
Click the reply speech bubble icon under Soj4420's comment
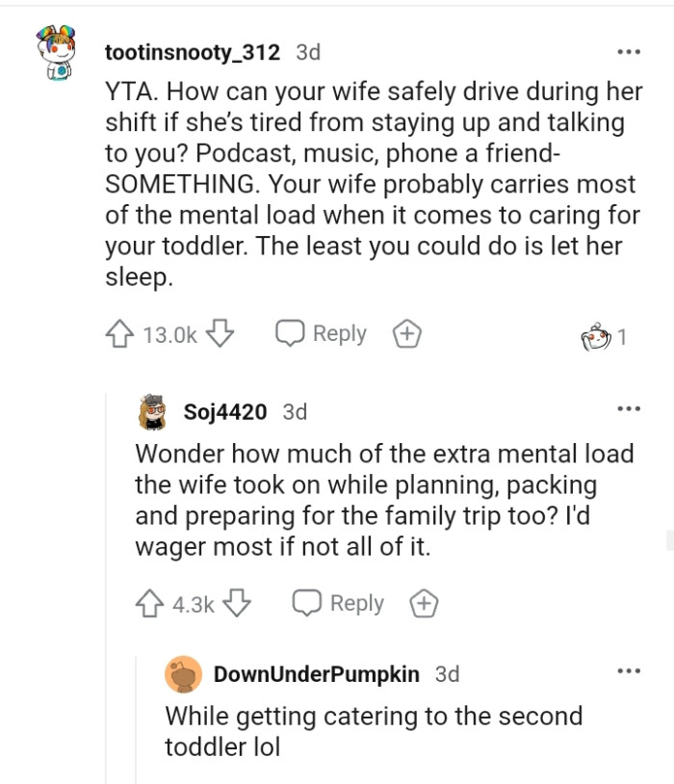tap(307, 603)
